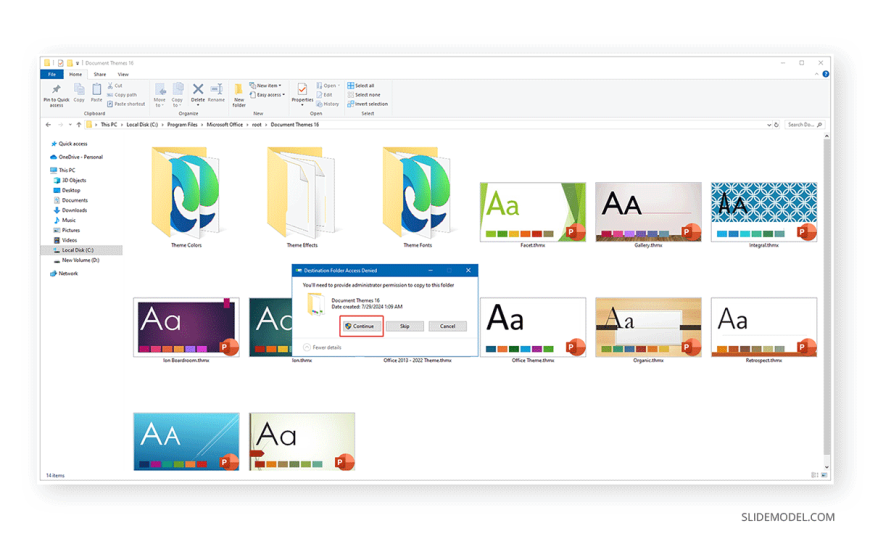This screenshot has width=870, height=539.
Task: Click Program Files in the address breadcrumb
Action: click(182, 125)
